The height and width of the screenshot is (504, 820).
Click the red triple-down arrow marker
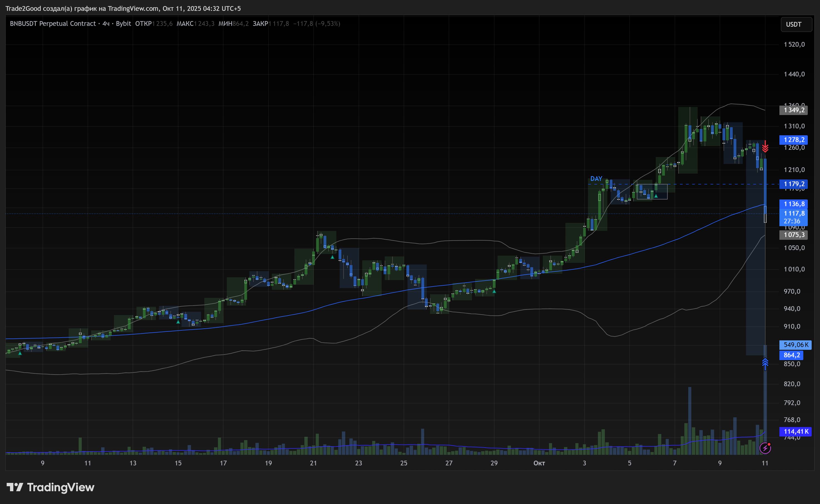(765, 147)
